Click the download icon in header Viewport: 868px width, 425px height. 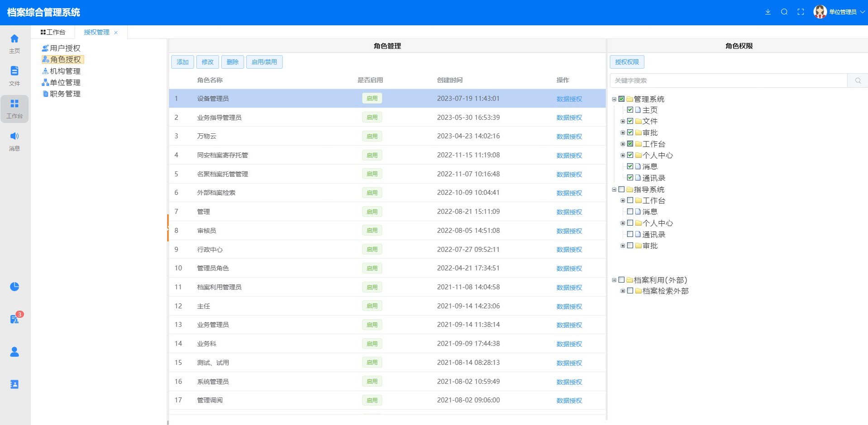click(768, 12)
